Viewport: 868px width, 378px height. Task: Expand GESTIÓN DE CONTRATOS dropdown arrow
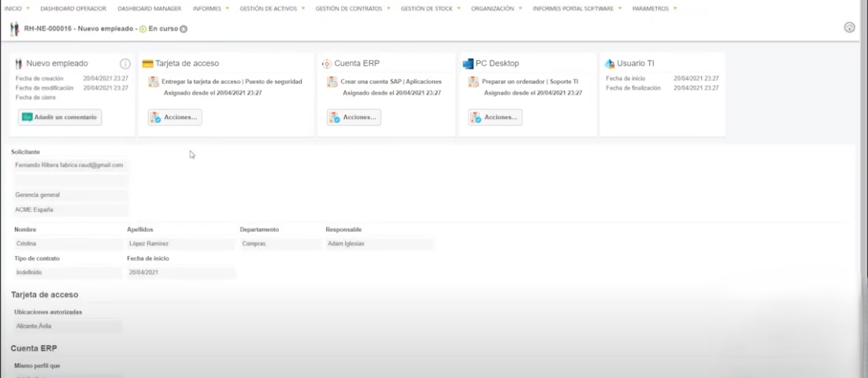[388, 9]
